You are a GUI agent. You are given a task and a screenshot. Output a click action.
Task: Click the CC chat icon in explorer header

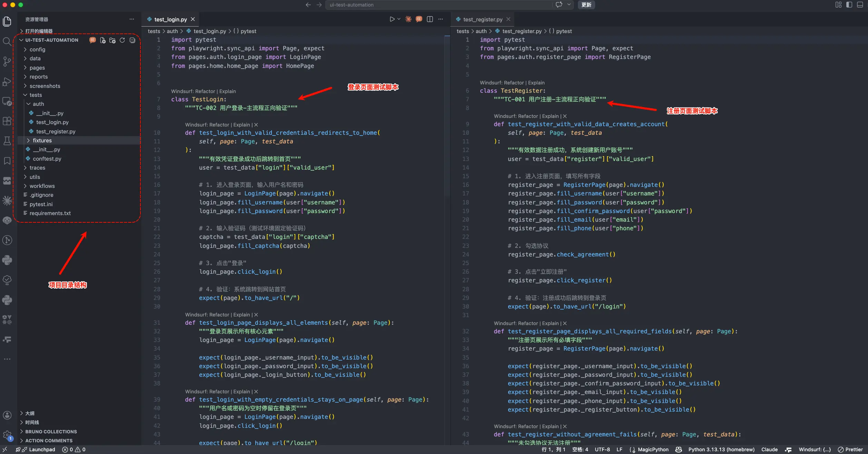92,40
